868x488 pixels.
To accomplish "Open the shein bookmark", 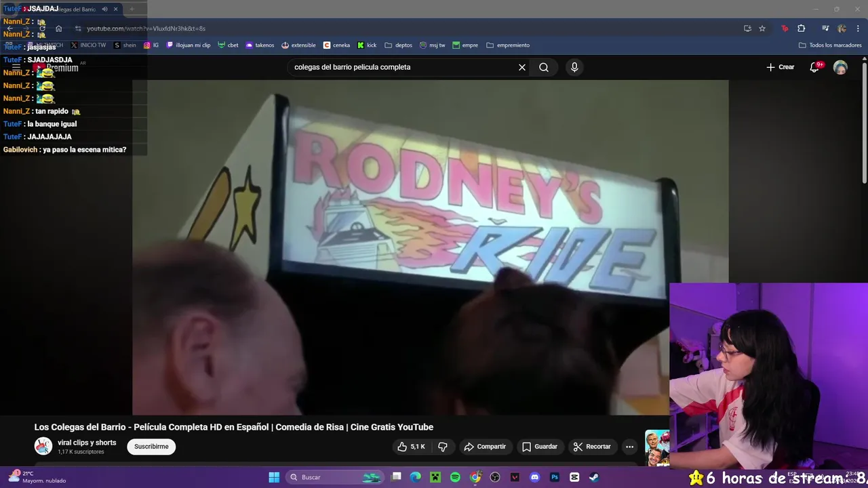I will (125, 45).
